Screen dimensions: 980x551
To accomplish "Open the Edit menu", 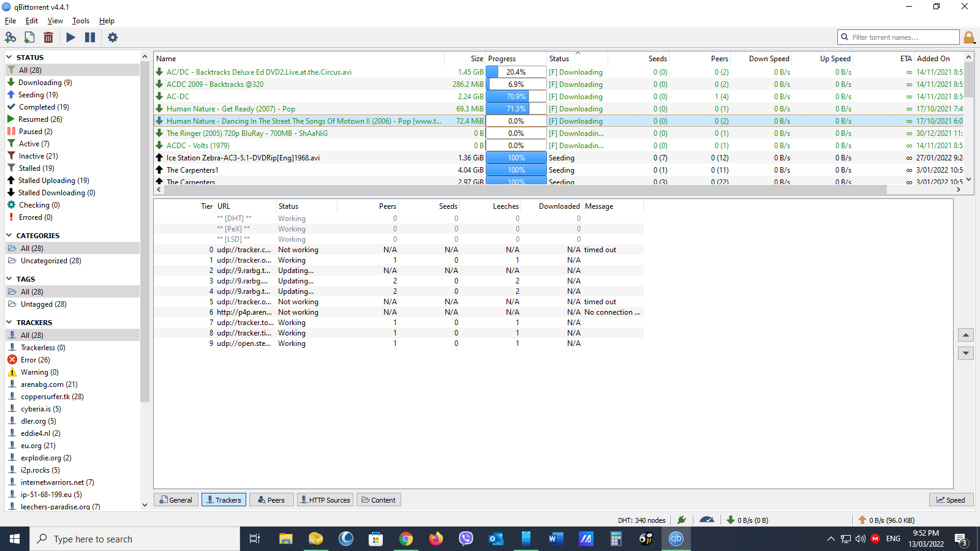I will coord(32,21).
